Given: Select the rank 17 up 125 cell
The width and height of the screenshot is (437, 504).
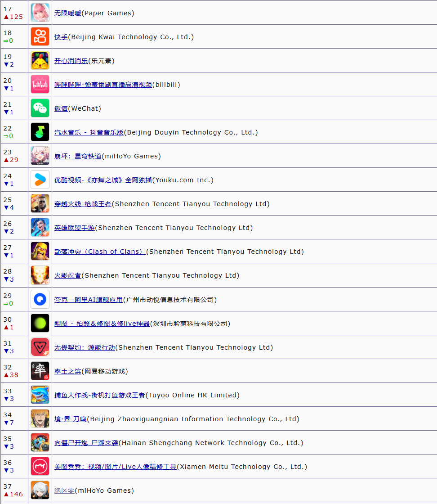Looking at the screenshot, I should (x=14, y=13).
